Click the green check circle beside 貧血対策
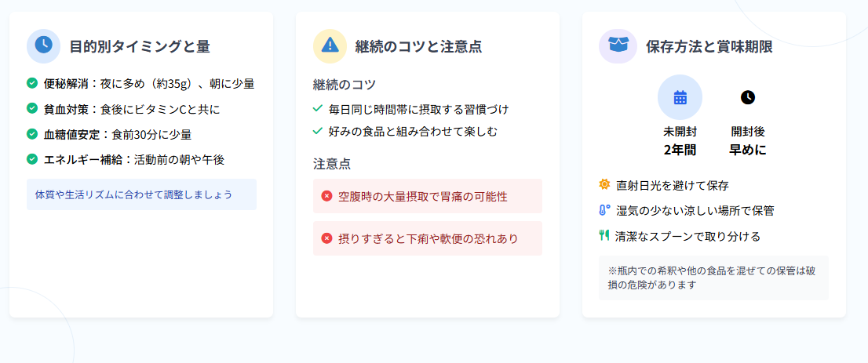 [x=32, y=108]
